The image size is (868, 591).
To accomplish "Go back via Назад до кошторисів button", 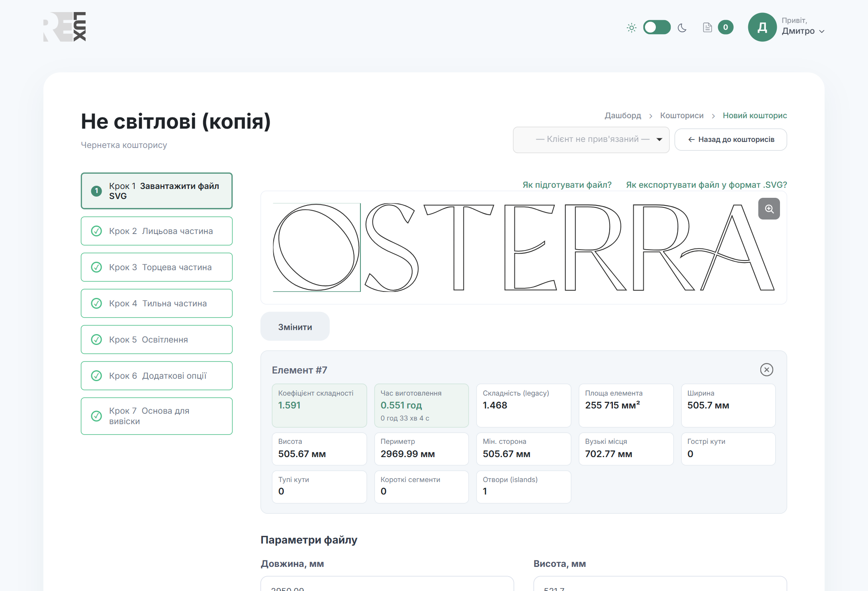I will click(731, 140).
